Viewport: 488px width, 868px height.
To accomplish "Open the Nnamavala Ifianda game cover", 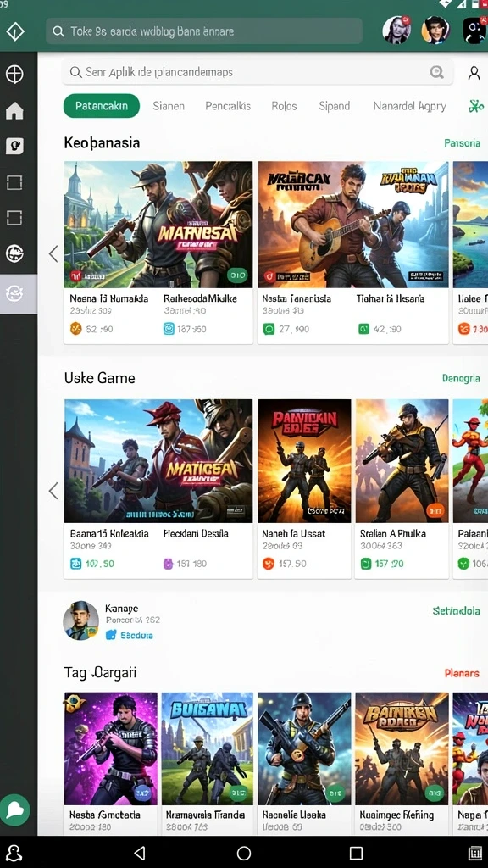I will 208,748.
